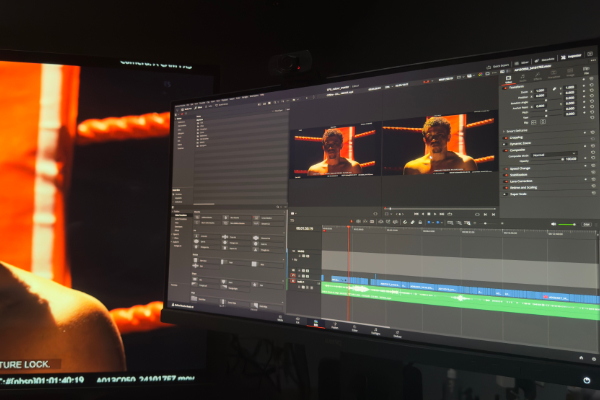Click the Mixer button in top toolbar
The width and height of the screenshot is (600, 400).
522,63
